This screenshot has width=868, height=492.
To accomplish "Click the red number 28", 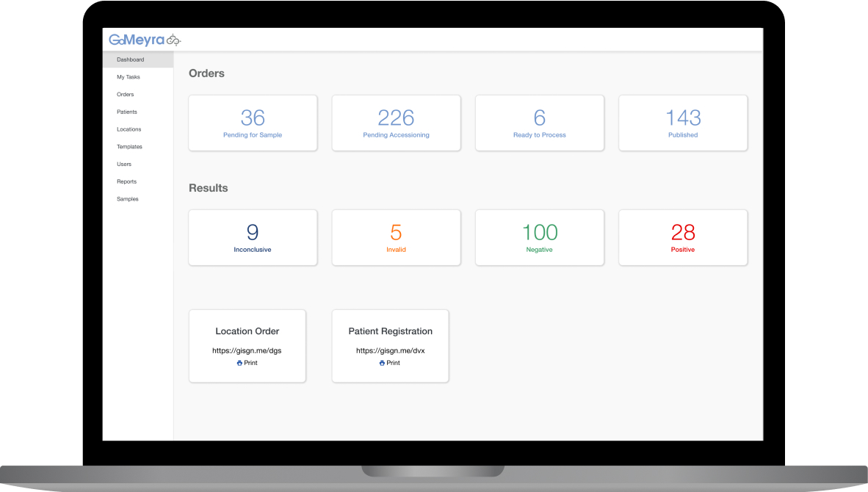I will pos(683,233).
